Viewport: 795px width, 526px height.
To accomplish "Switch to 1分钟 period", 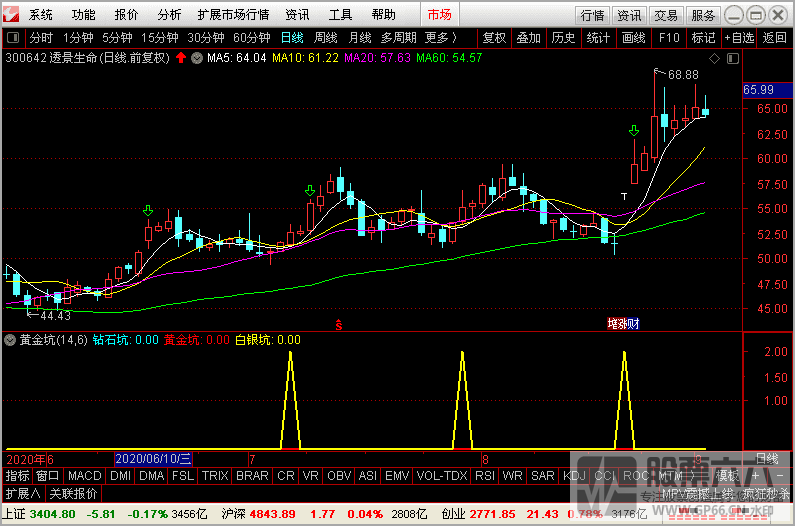I will tap(78, 38).
